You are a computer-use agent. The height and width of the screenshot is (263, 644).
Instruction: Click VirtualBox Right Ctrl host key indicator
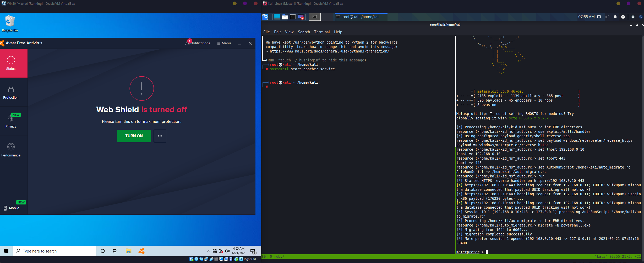click(250, 259)
